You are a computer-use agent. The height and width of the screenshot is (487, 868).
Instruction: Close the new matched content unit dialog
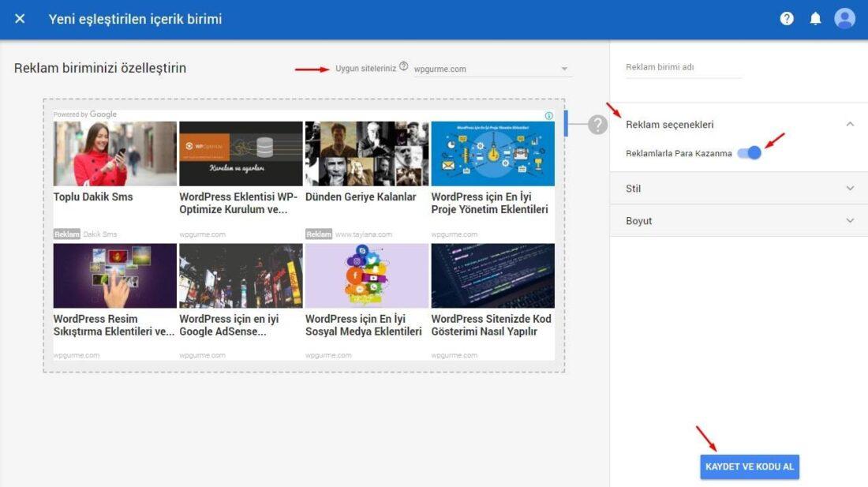click(x=20, y=19)
